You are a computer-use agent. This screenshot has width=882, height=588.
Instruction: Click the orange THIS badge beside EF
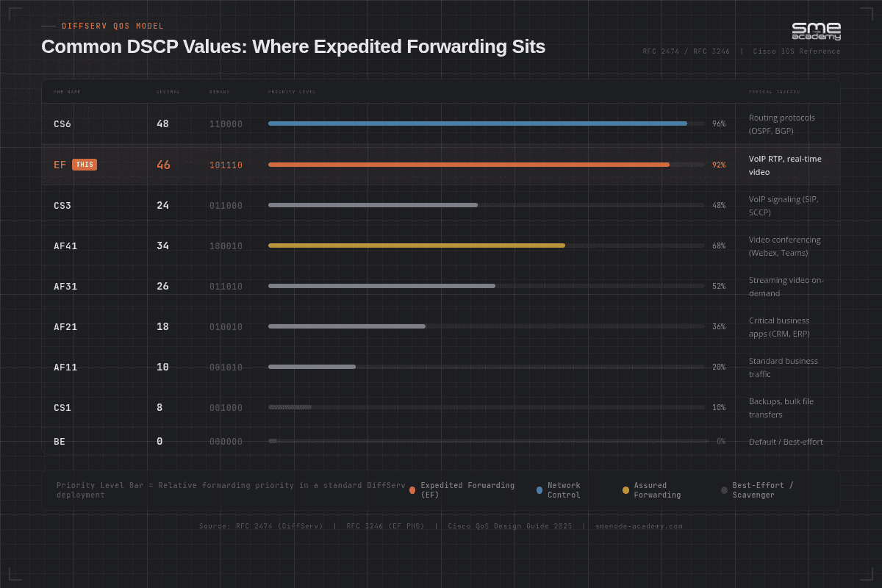pyautogui.click(x=85, y=165)
